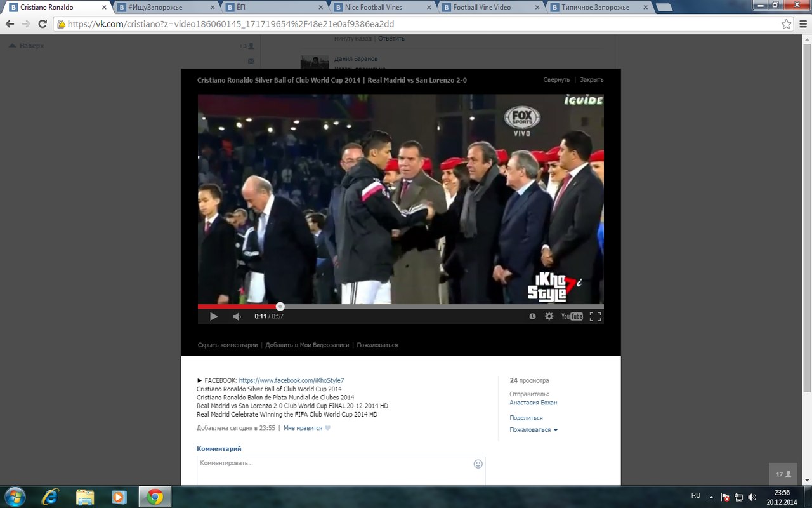Viewport: 812px width, 508px height.
Task: Click the Добавлена сегодня в 23:55 timestamp
Action: coord(236,428)
